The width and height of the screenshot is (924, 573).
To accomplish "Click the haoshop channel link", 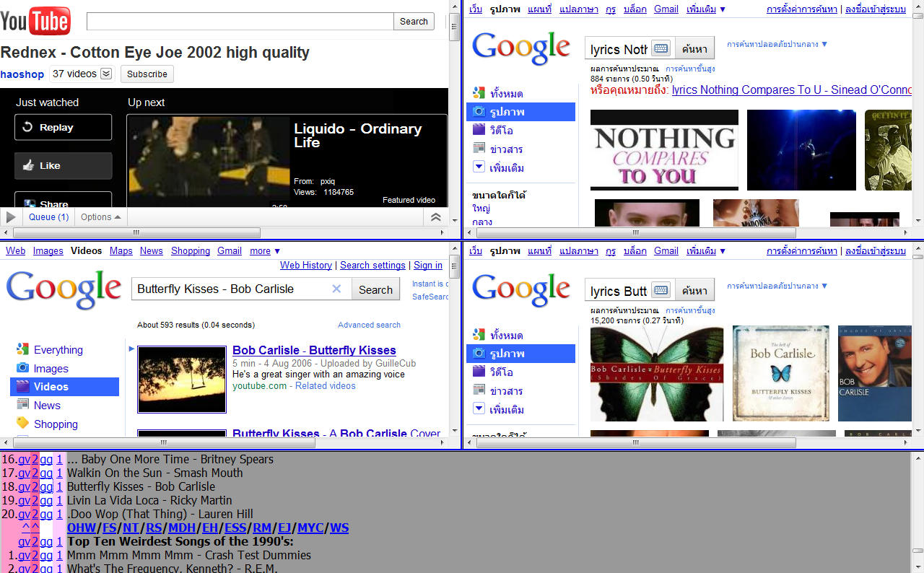I will tap(22, 74).
